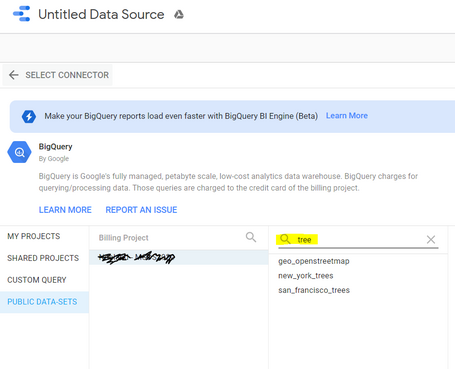The height and width of the screenshot is (369, 455).
Task: Click the Google Drive icon beside title
Action: (179, 14)
